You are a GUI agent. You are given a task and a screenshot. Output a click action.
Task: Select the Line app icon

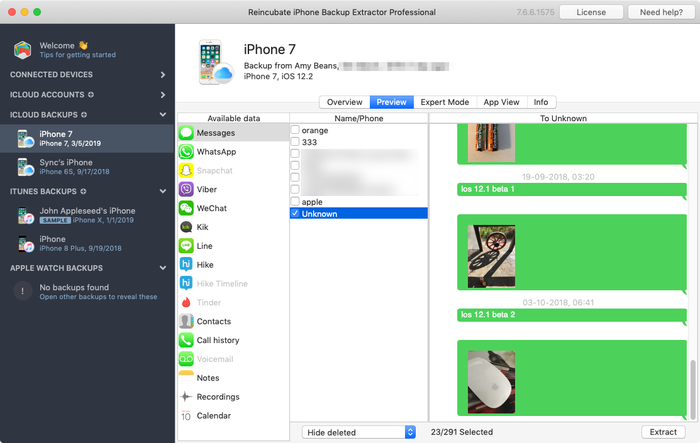click(x=186, y=246)
